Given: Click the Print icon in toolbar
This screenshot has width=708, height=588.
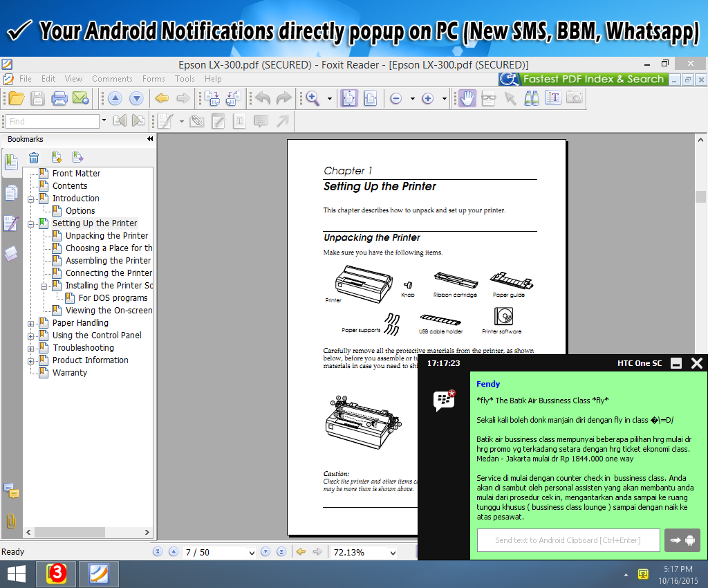Looking at the screenshot, I should coord(59,98).
